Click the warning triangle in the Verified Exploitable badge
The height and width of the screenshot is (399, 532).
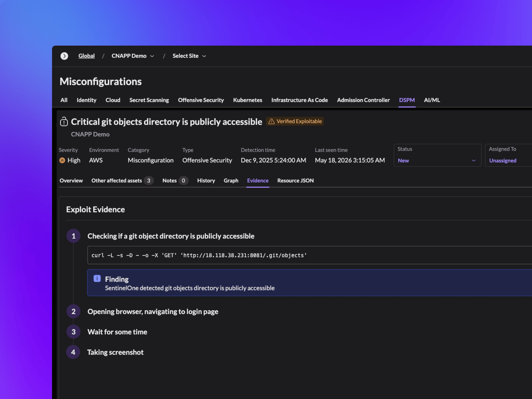(271, 122)
